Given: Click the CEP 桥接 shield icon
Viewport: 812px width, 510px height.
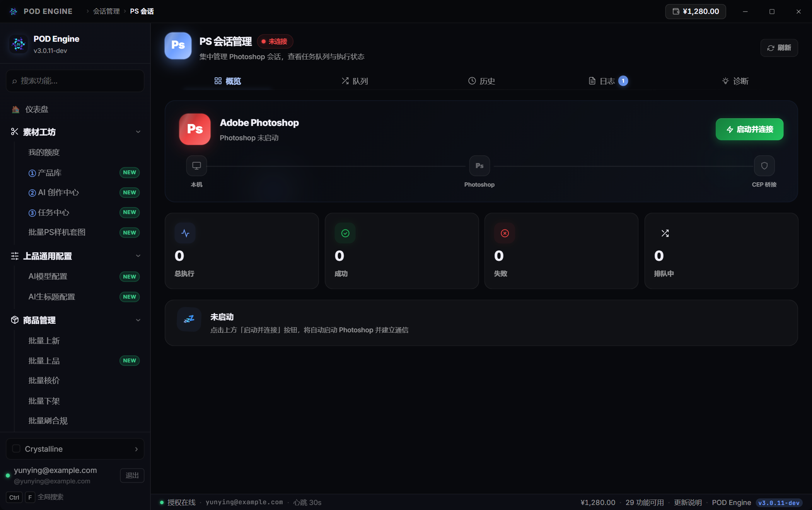Looking at the screenshot, I should tap(764, 166).
